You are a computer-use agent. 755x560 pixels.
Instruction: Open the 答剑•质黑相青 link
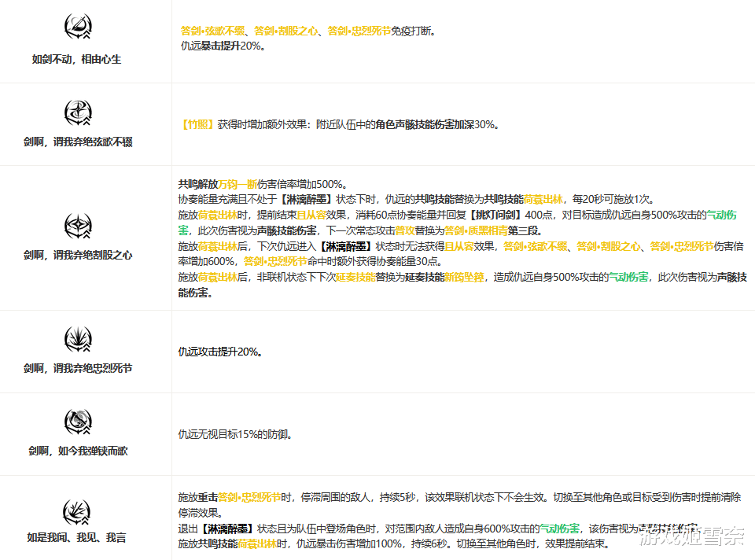pyautogui.click(x=476, y=230)
